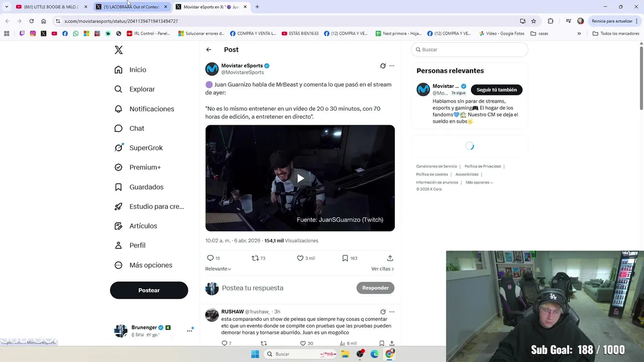The height and width of the screenshot is (362, 644).
Task: Bookmark the post with 163 saves
Action: coord(345,258)
